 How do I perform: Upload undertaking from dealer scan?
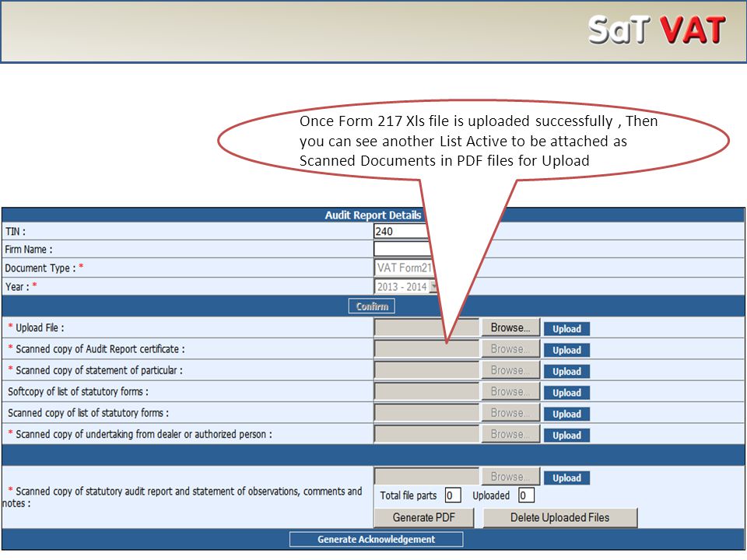(x=567, y=436)
